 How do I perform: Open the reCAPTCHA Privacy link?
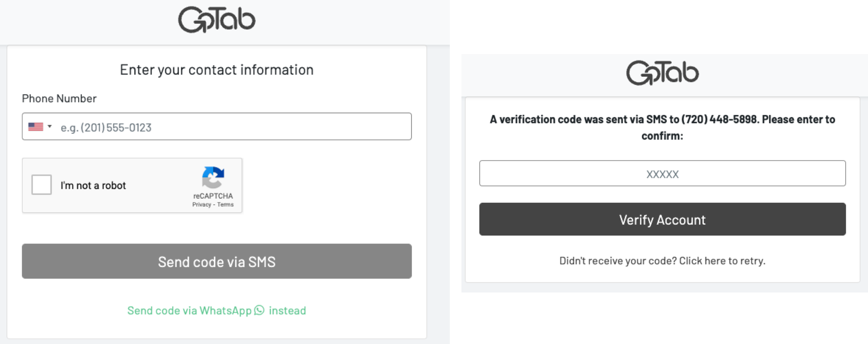click(x=202, y=205)
